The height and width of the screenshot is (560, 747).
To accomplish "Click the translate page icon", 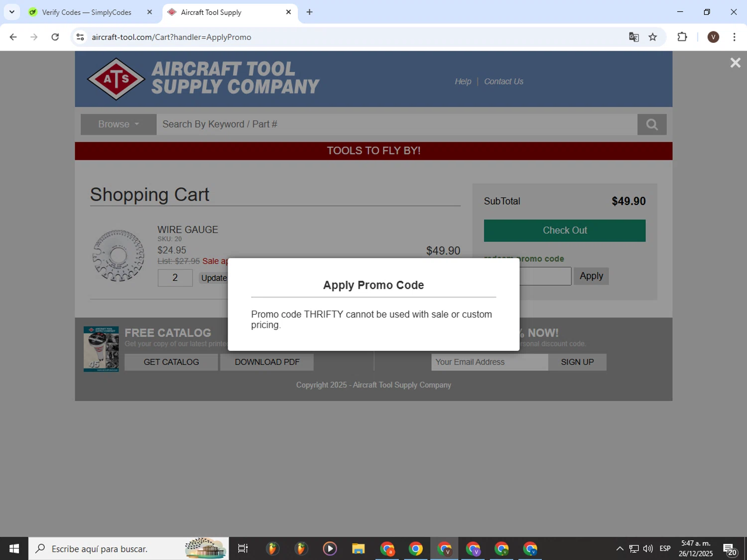I will coord(633,37).
